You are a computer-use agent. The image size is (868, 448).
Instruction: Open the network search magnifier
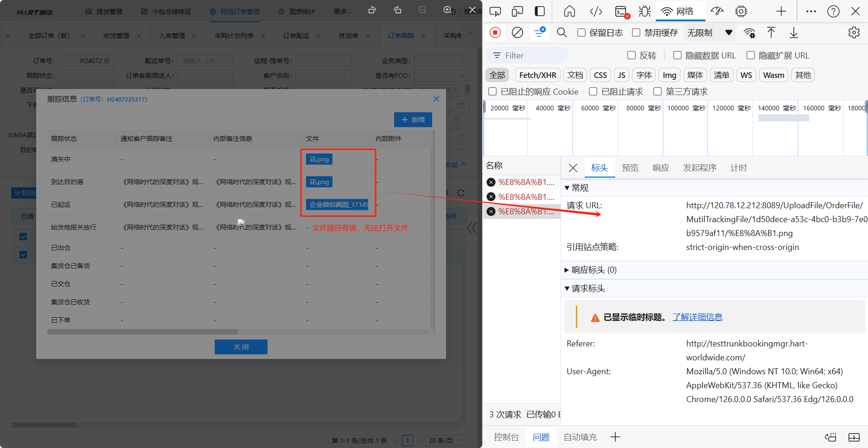tap(562, 32)
